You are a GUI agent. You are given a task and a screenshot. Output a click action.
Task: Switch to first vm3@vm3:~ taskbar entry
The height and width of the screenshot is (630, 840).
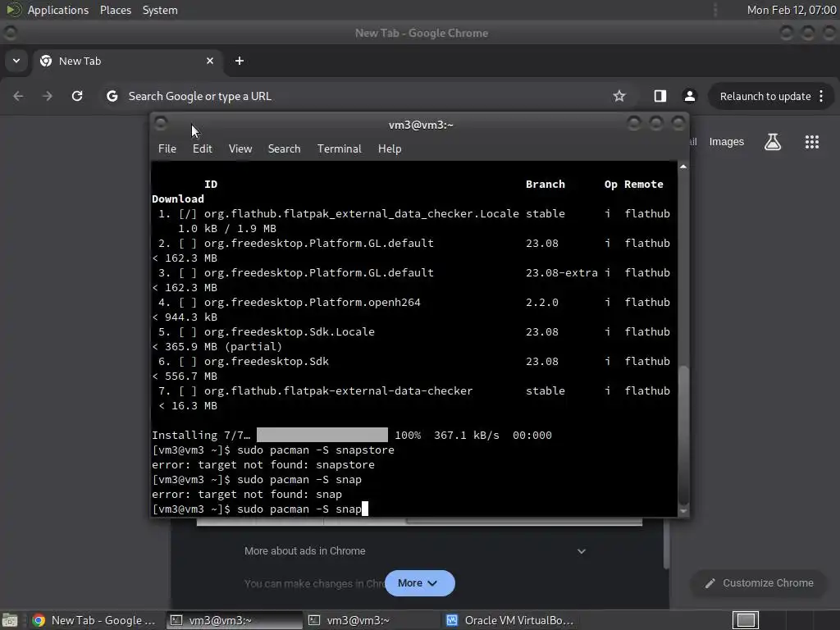(234, 620)
